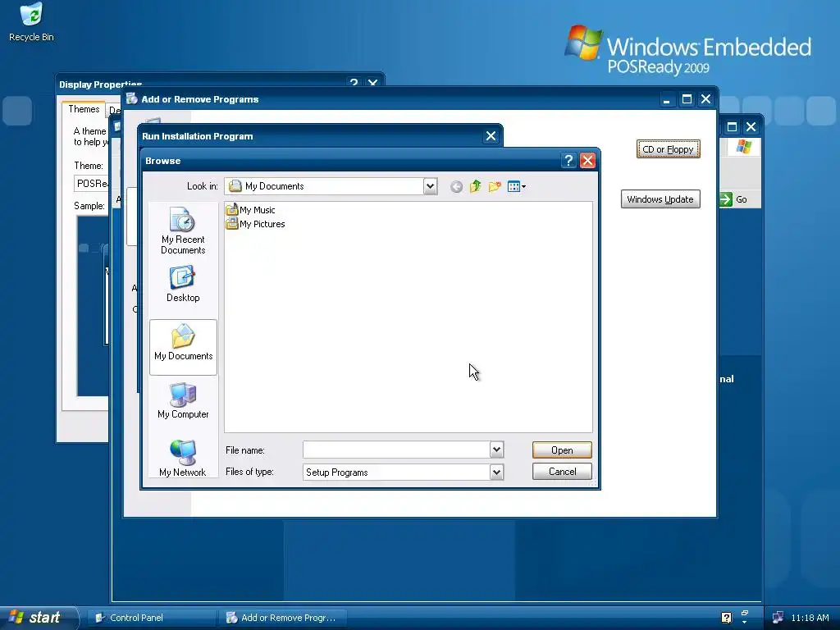
Task: Cancel the Browse dialog
Action: pyautogui.click(x=562, y=472)
